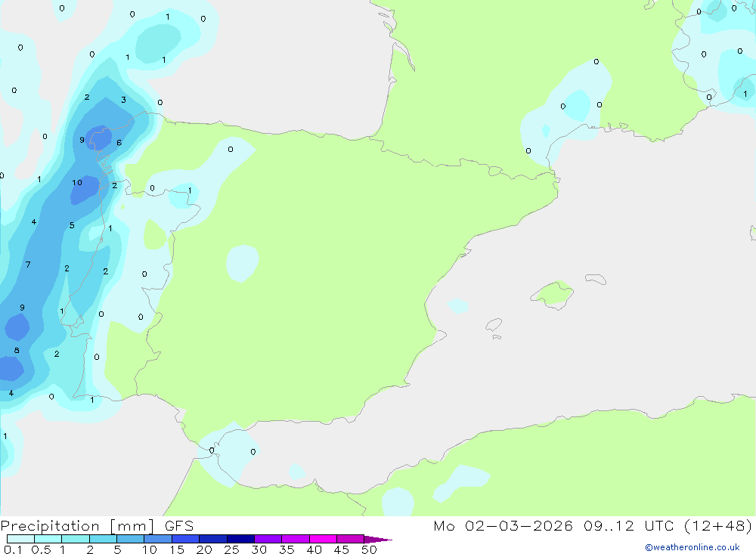Image resolution: width=756 pixels, height=554 pixels.
Task: Click the 15–20 mm dark blue legend swatch
Action: 185,539
